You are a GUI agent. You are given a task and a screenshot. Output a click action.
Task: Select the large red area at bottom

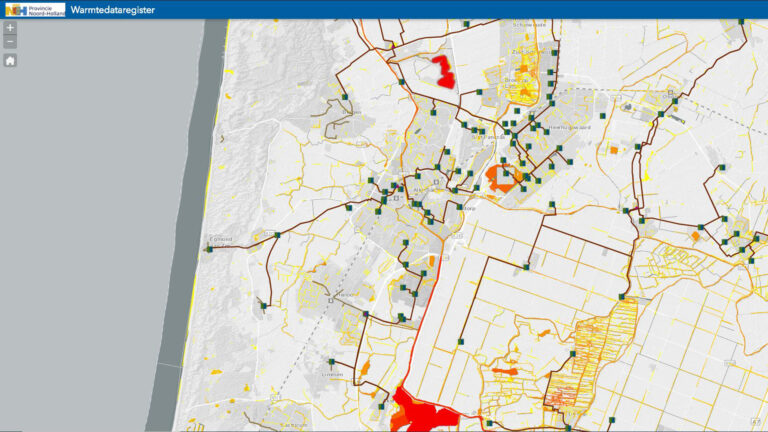tap(420, 412)
